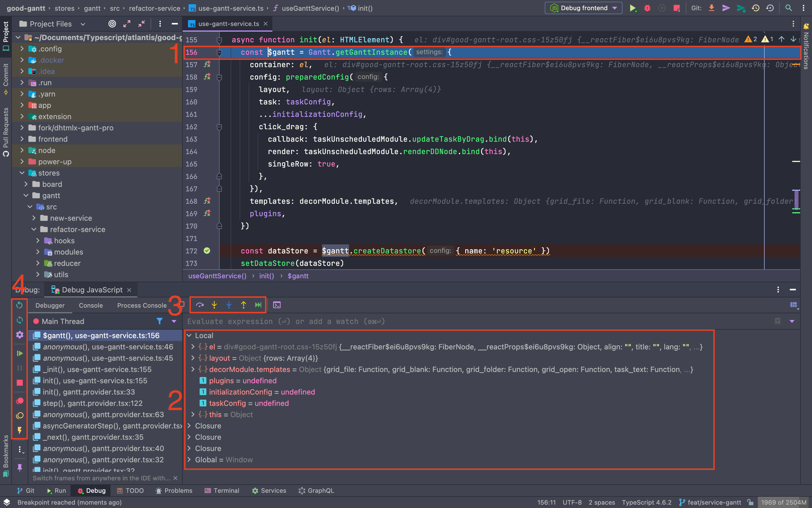View breakpoints red circles icon

click(19, 401)
